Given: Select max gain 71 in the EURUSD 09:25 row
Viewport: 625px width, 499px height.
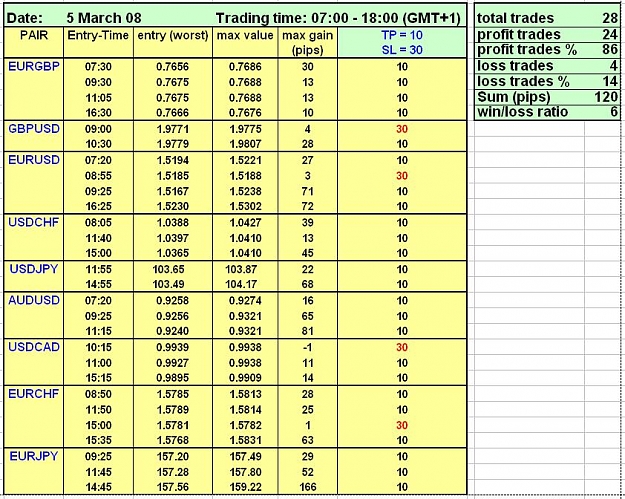Looking at the screenshot, I should [307, 191].
